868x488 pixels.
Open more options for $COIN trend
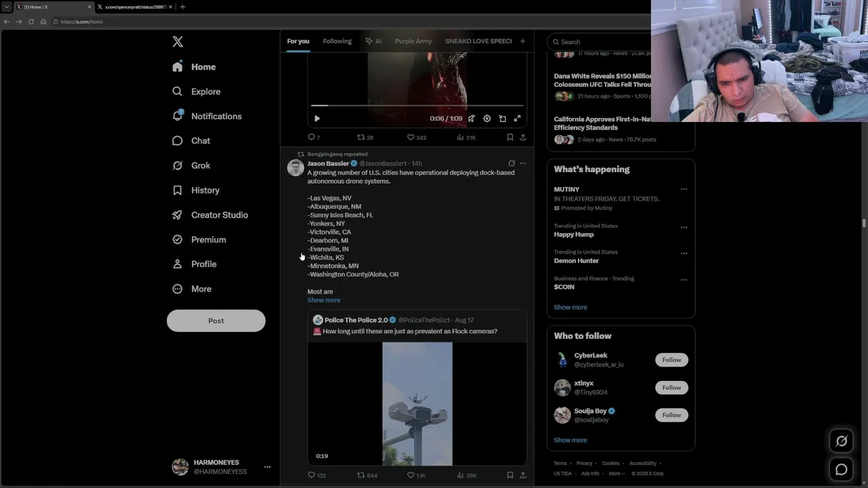684,279
